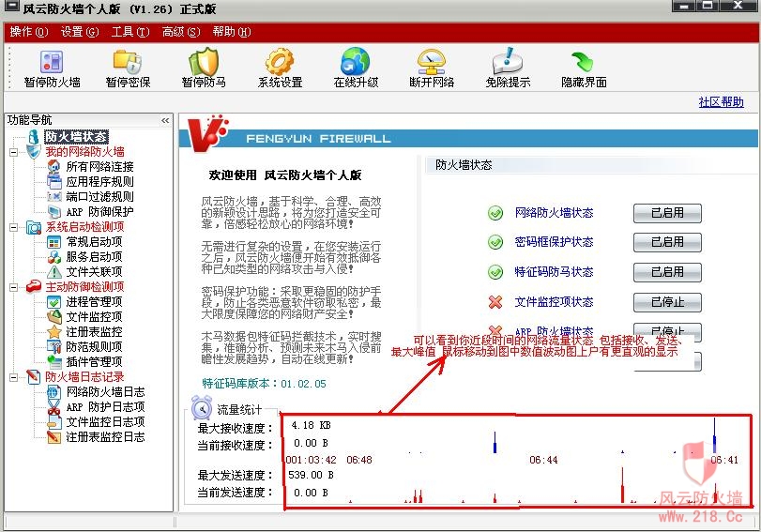Screen dimensions: 761x532
Task: Open the 高级(S) menu
Action: [x=181, y=32]
